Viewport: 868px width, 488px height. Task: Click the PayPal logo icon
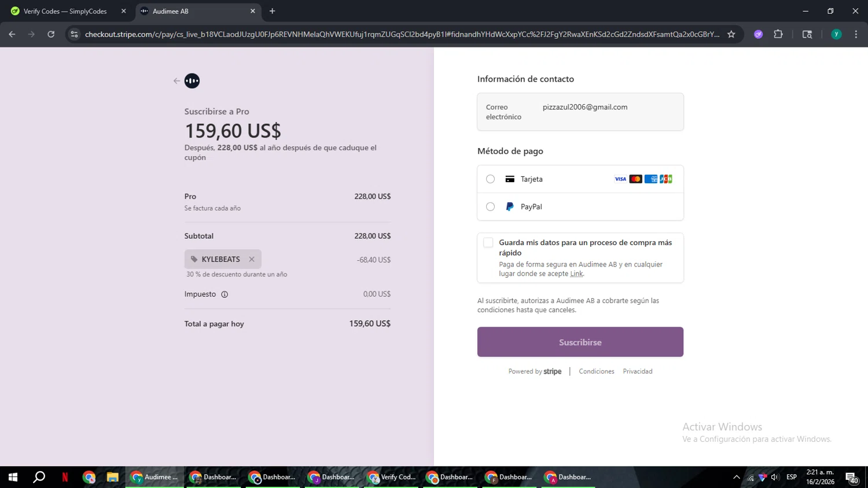[x=510, y=206]
